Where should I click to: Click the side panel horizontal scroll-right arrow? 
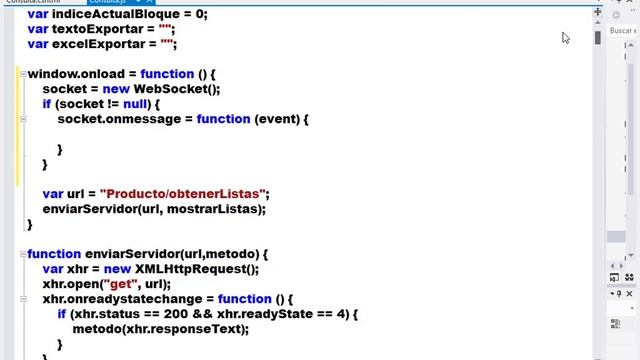pos(621,266)
